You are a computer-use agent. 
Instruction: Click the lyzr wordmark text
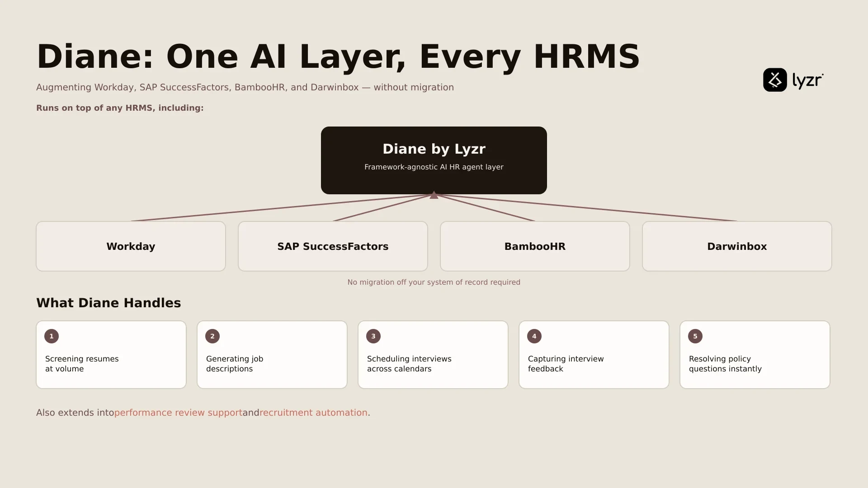pyautogui.click(x=808, y=81)
